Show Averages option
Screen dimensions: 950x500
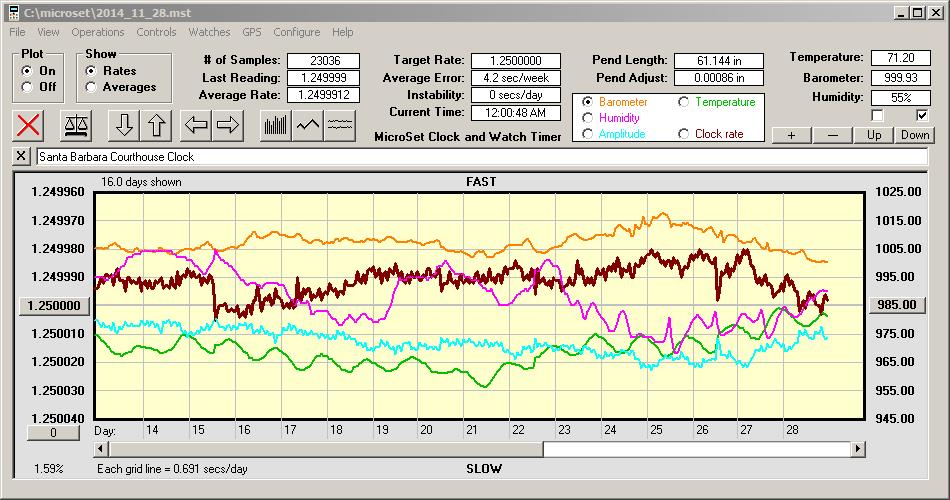coord(91,87)
